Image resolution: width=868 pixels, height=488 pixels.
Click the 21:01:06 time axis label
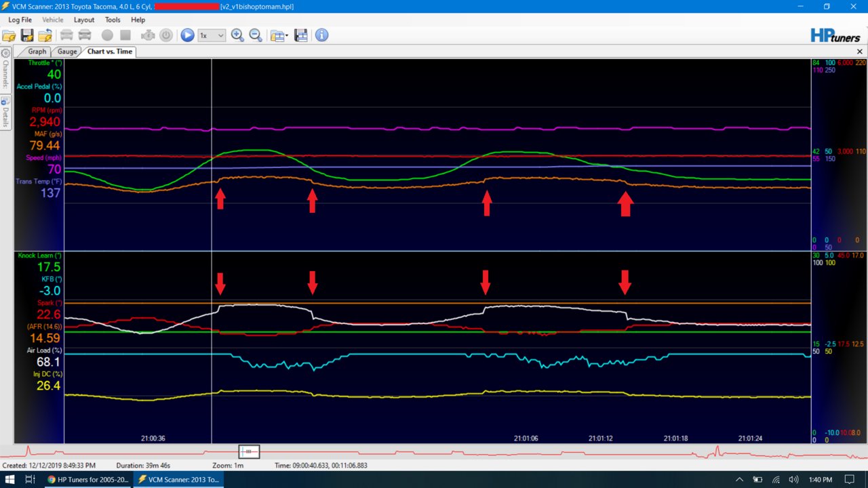pos(526,439)
